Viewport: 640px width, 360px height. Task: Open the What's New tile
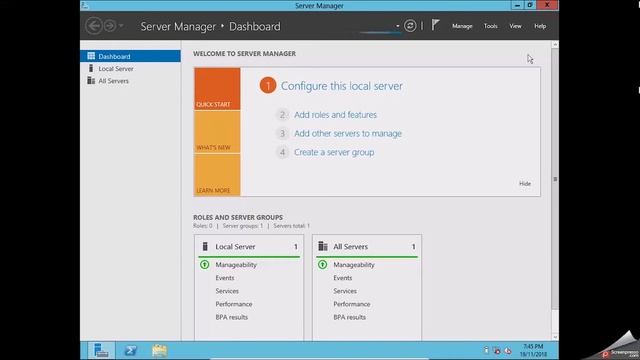tap(217, 132)
